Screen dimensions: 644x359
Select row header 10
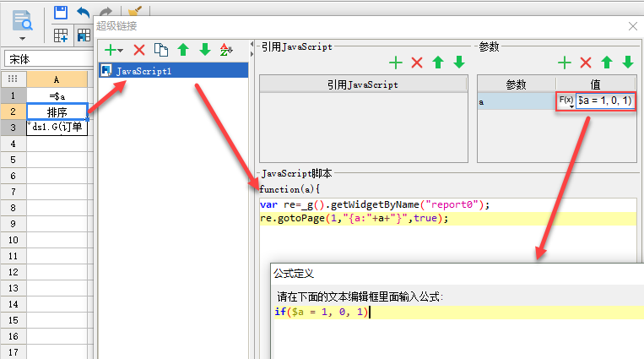(14, 240)
